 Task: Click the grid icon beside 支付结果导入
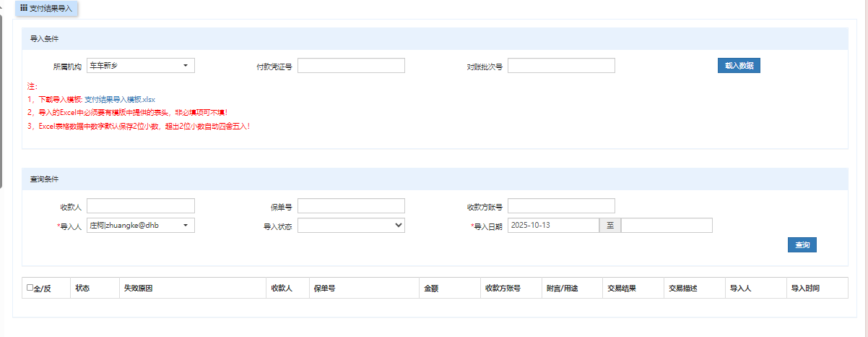pyautogui.click(x=24, y=8)
